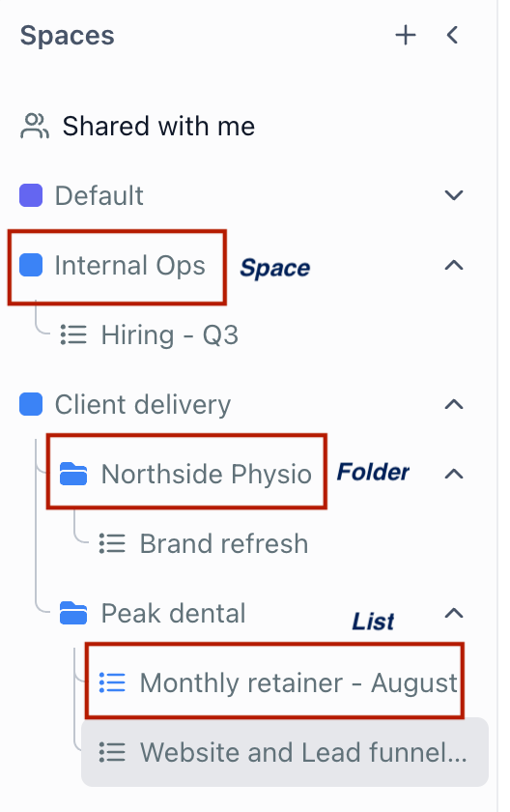The image size is (510, 812).
Task: Open the Shared with me section
Action: coord(158,127)
